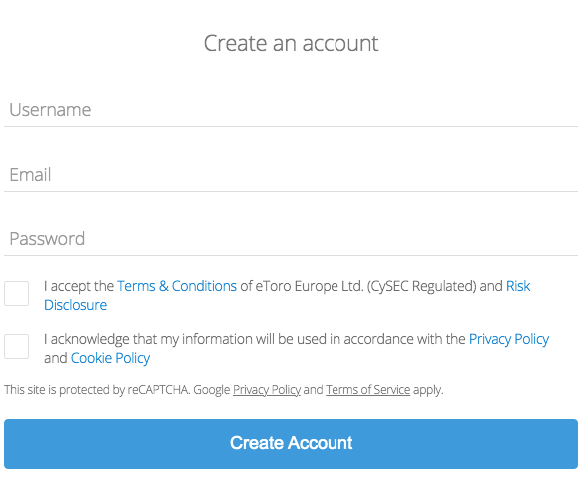Click the 'and' text before Cookie Policy
The image size is (582, 477).
[56, 358]
